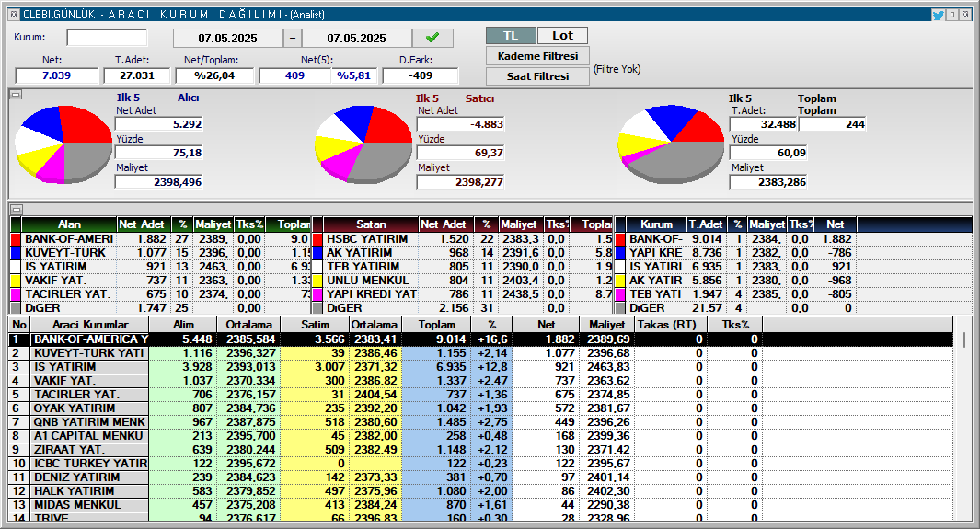Sort by Kurum column header
The image size is (980, 529).
point(656,224)
